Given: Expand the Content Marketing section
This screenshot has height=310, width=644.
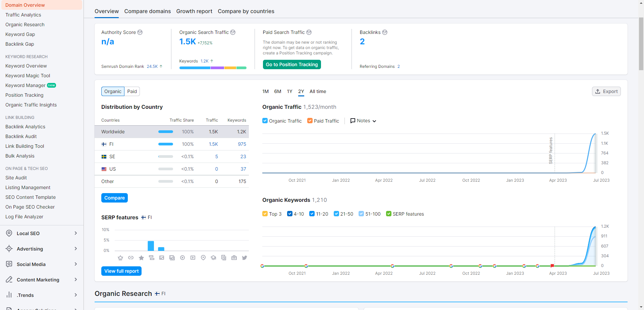Looking at the screenshot, I should 42,280.
